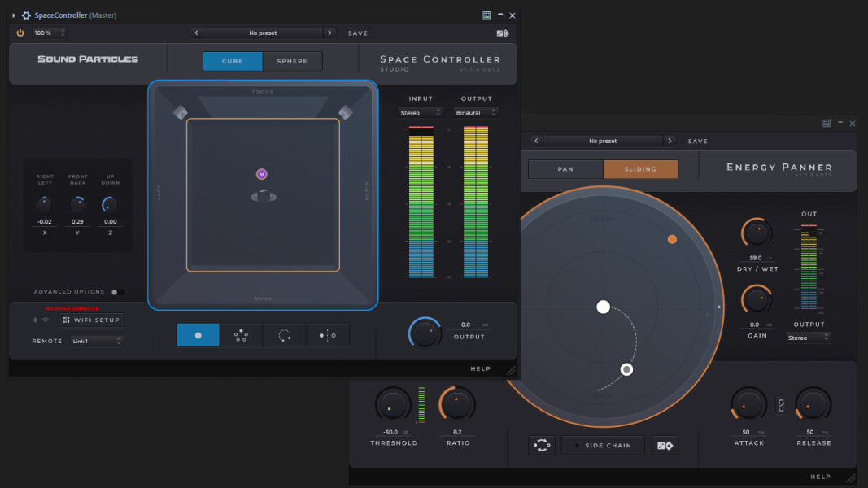Toggle Advanced Options switch

click(x=117, y=292)
